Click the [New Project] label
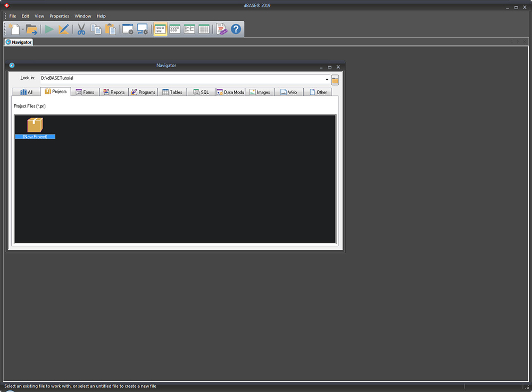The width and height of the screenshot is (532, 392). (x=35, y=137)
